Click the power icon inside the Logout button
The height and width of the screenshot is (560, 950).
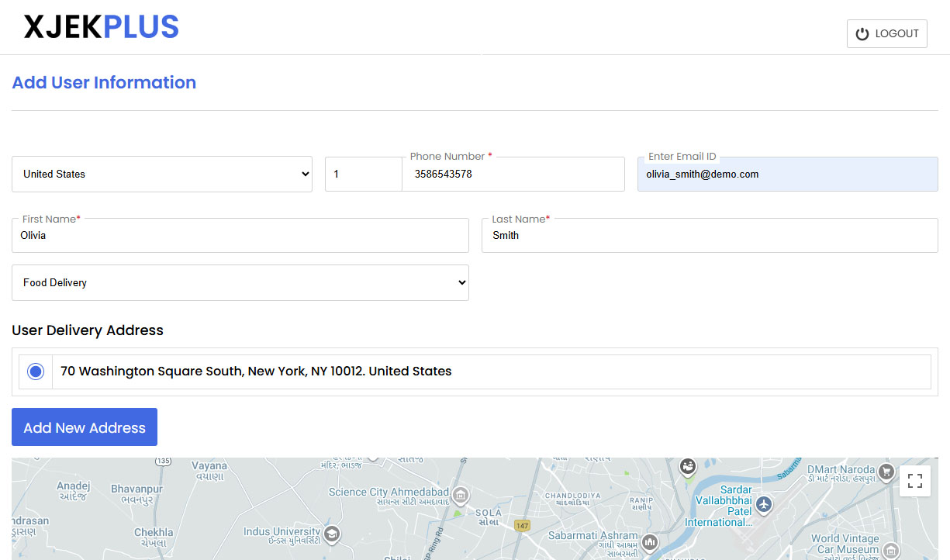pyautogui.click(x=862, y=33)
